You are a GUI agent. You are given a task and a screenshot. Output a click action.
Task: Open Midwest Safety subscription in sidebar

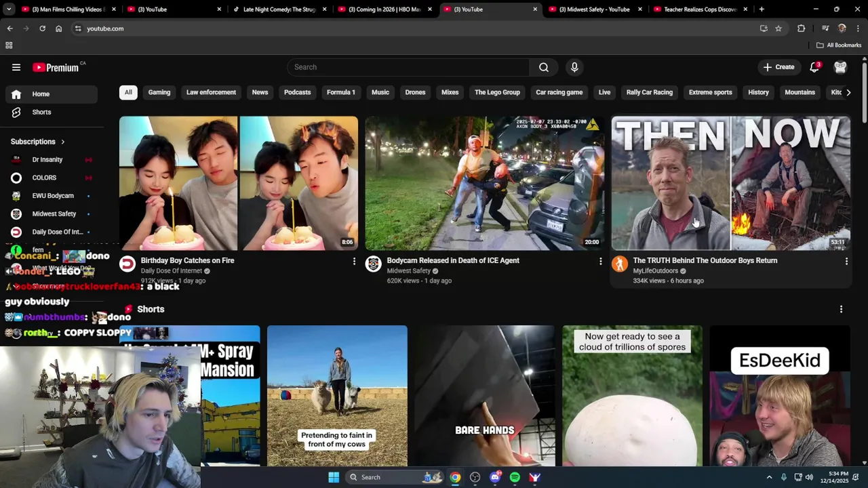52,214
